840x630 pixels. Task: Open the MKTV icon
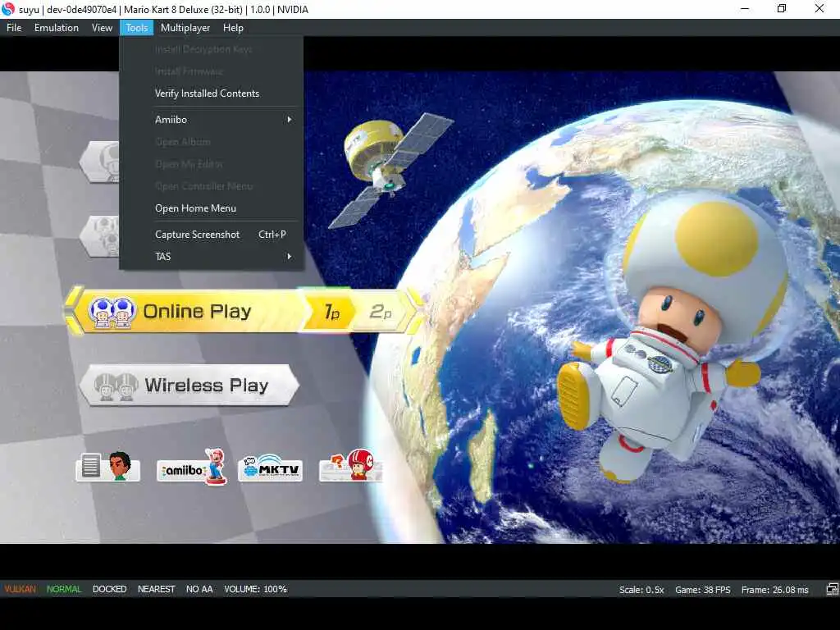click(x=270, y=467)
